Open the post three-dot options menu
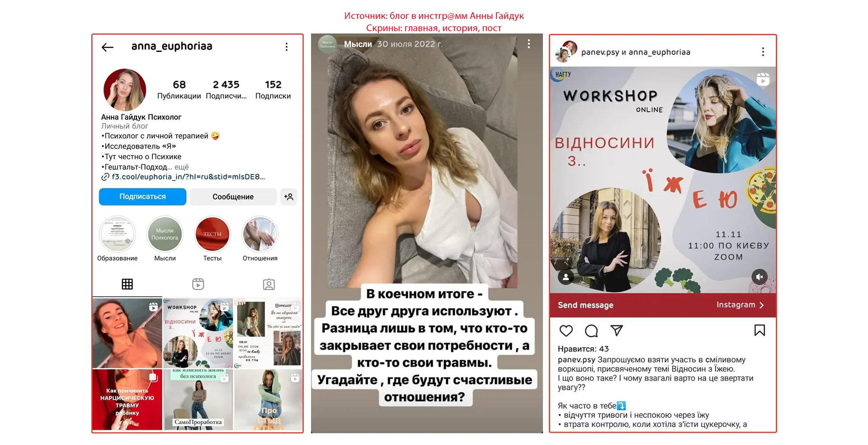The width and height of the screenshot is (868, 445). tap(763, 52)
